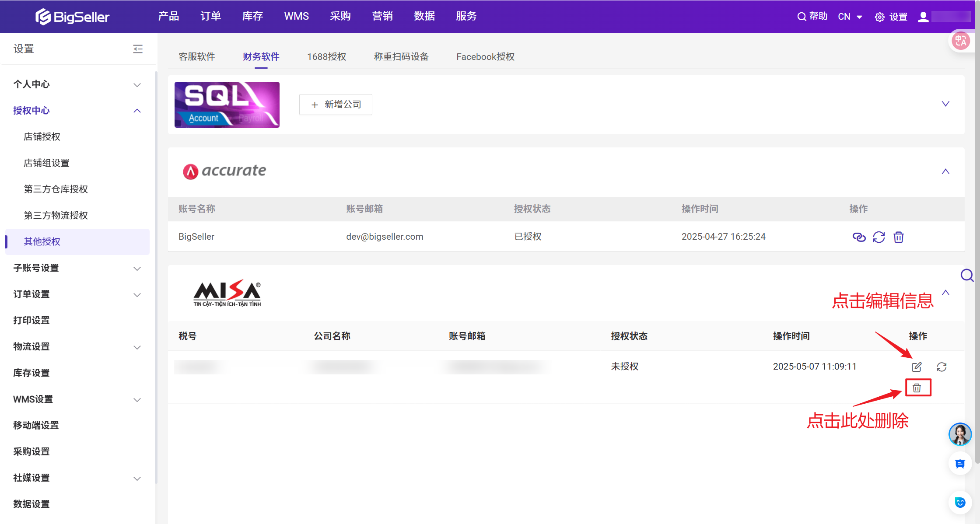Click the link icon for BigSeller account
The height and width of the screenshot is (524, 980).
point(859,237)
